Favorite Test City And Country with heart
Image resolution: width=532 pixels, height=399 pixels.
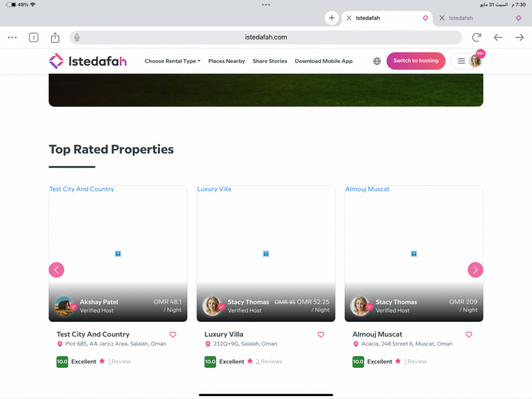point(173,335)
